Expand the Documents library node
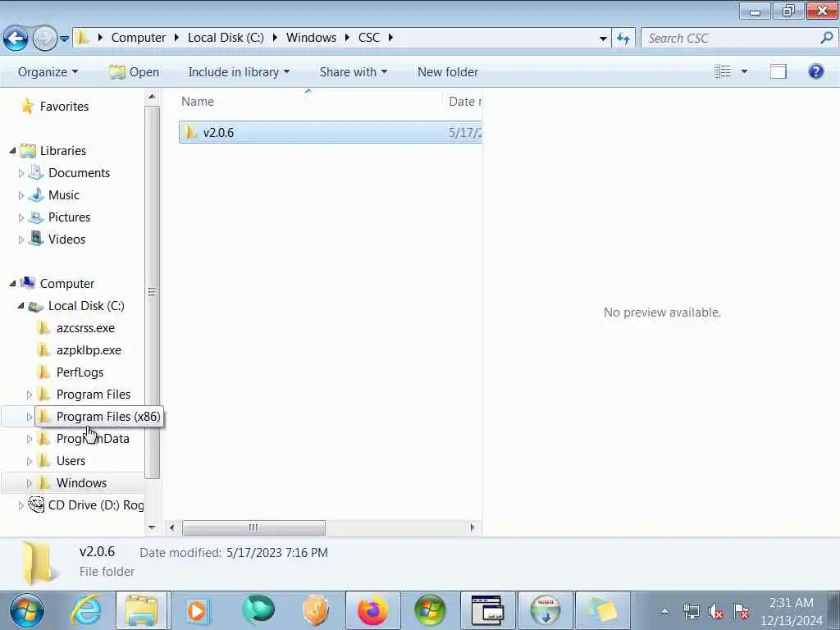The height and width of the screenshot is (630, 840). point(21,173)
